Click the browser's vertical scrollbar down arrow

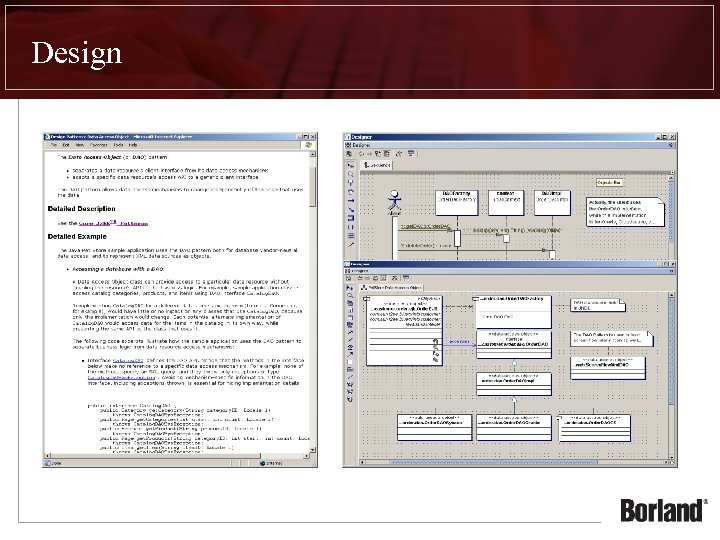pos(313,450)
